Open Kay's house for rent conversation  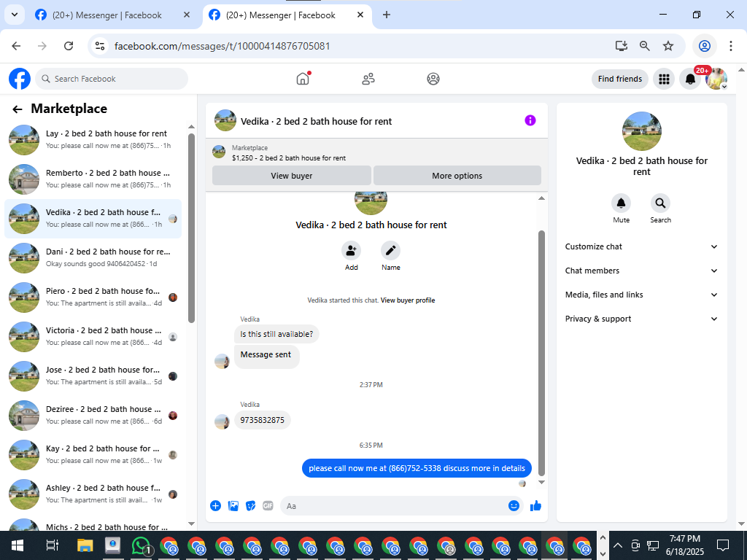[93, 455]
